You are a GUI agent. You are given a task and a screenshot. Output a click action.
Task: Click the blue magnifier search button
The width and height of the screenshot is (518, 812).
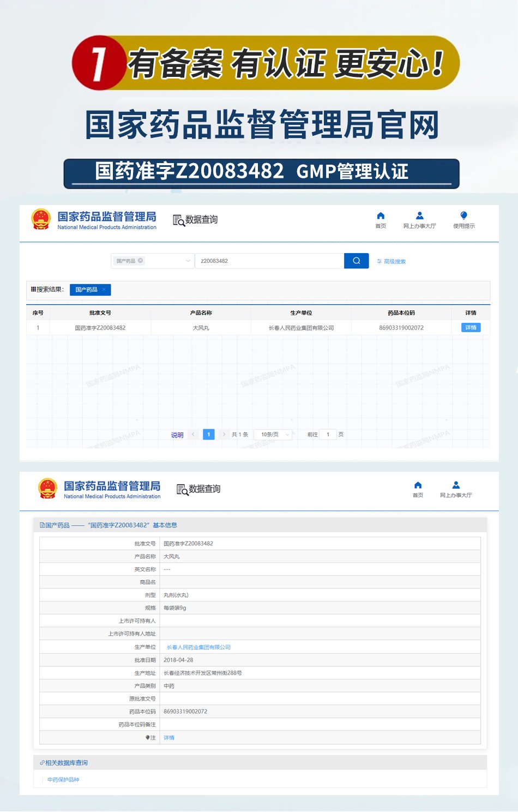click(357, 261)
